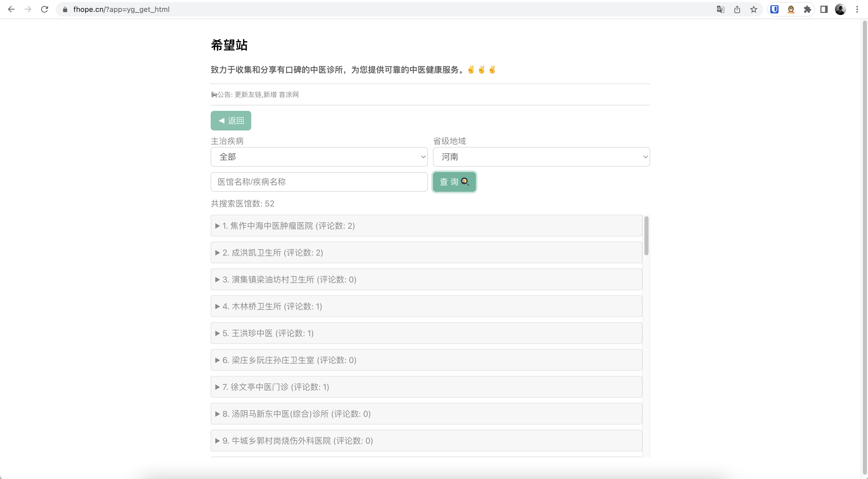868x479 pixels.
Task: Open the 主治疾病 dropdown showing 全部
Action: [319, 157]
